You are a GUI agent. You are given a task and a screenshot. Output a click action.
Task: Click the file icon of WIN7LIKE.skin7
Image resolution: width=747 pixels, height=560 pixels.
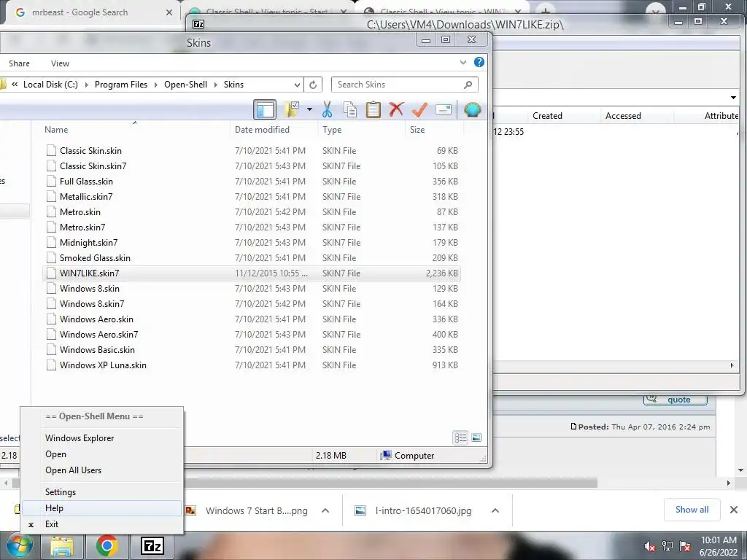[51, 273]
